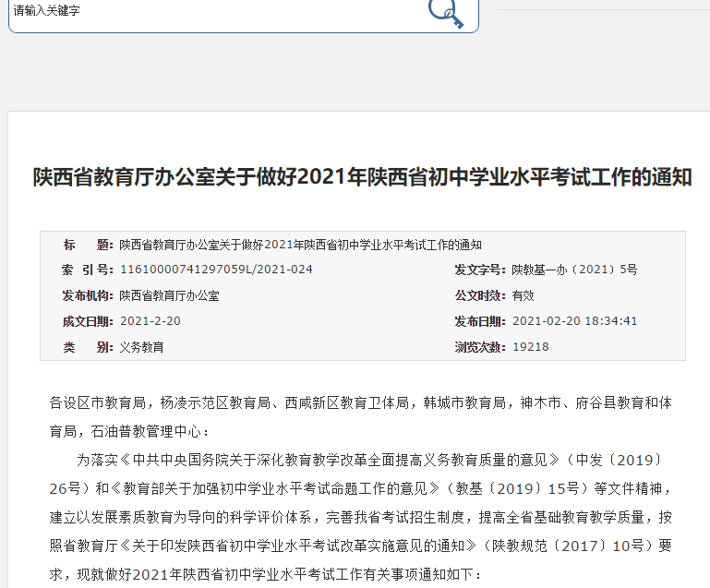Click the index number 11610000741297059L/2021-024
Viewport: 710px width, 588px height.
click(x=216, y=270)
